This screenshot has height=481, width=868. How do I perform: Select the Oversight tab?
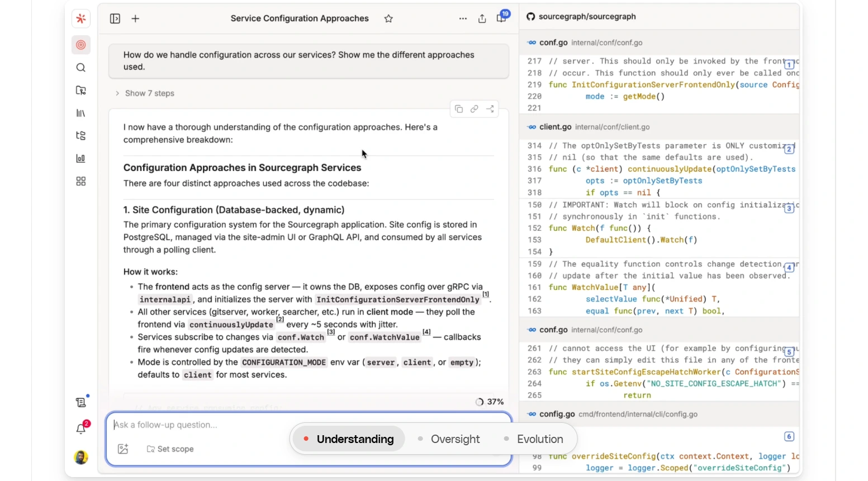[x=449, y=439]
